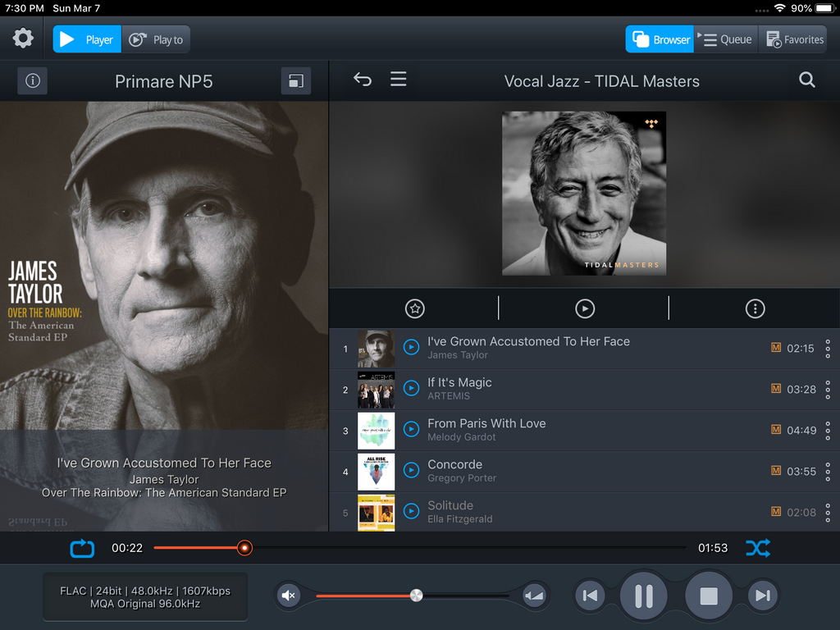
Task: Open the Favorites tab
Action: [x=793, y=39]
